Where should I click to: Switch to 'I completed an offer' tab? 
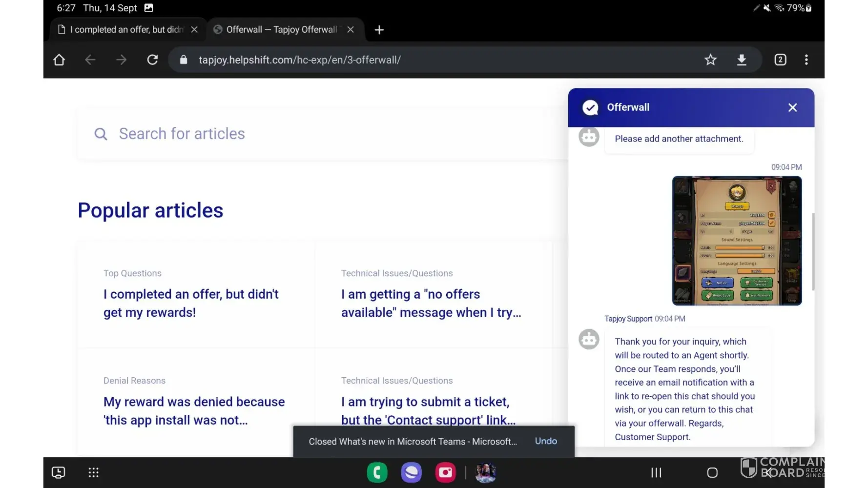coord(126,30)
